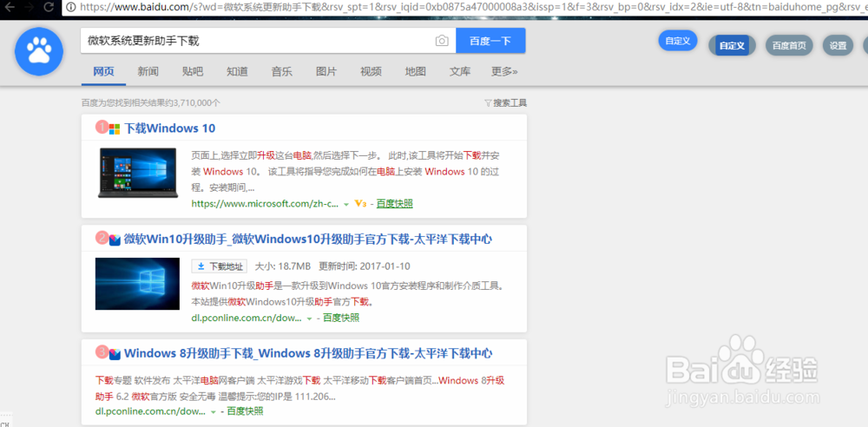The image size is (868, 427).
Task: Click the Baidu paw logo
Action: pyautogui.click(x=39, y=51)
